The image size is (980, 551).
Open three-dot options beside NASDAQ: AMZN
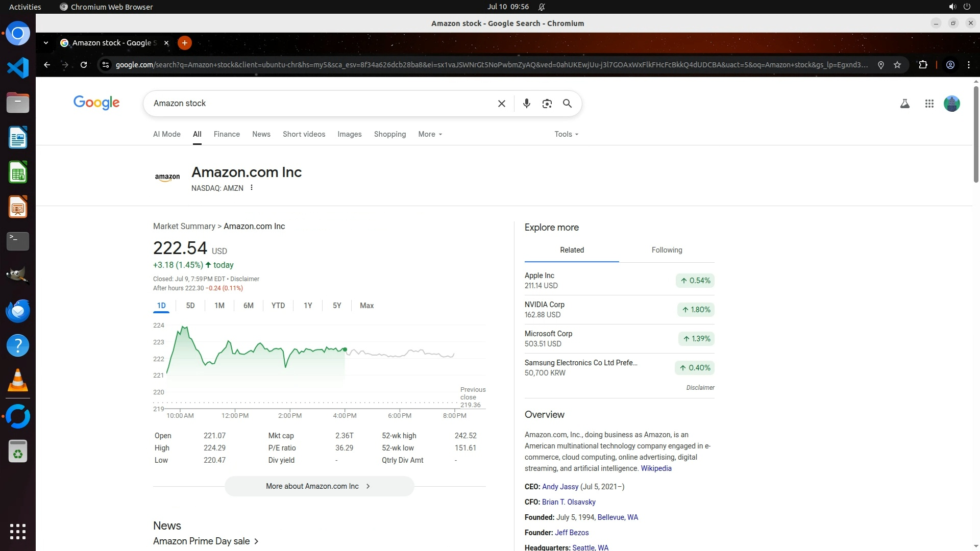[252, 188]
